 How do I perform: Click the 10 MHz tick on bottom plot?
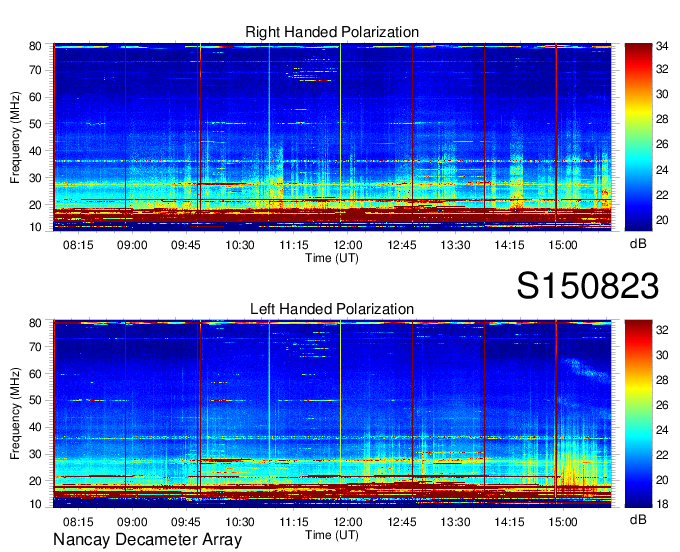pos(35,504)
